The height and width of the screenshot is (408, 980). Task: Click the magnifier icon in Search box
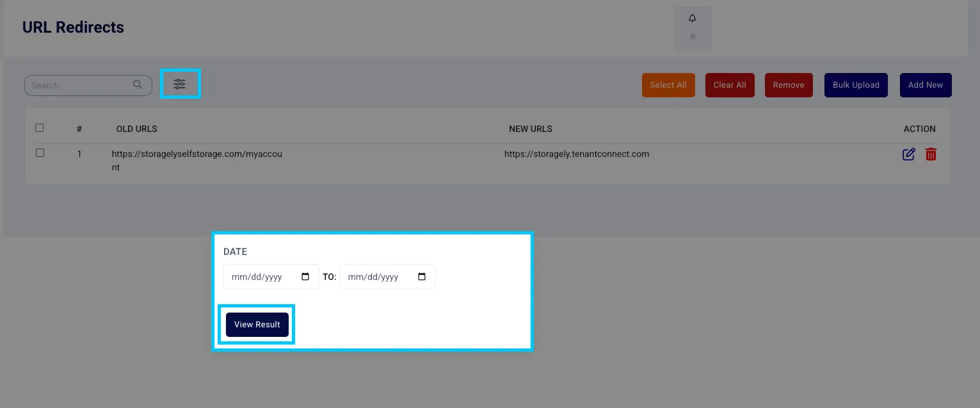[x=138, y=85]
